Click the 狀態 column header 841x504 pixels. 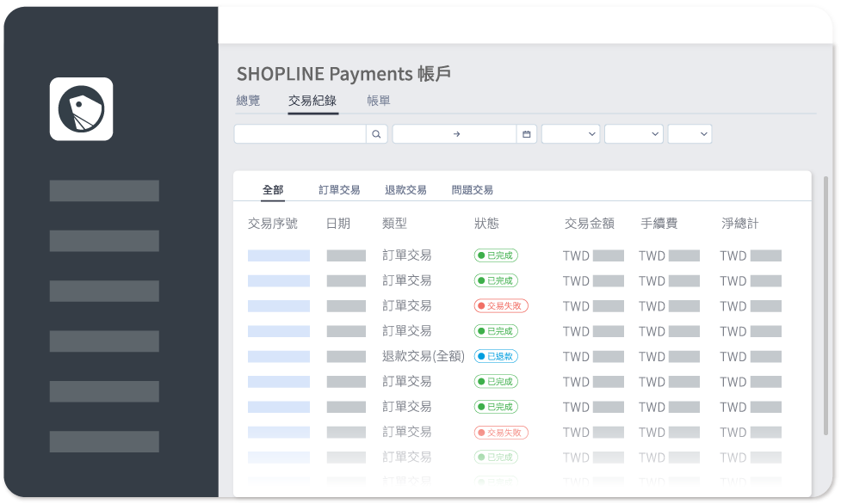click(486, 223)
